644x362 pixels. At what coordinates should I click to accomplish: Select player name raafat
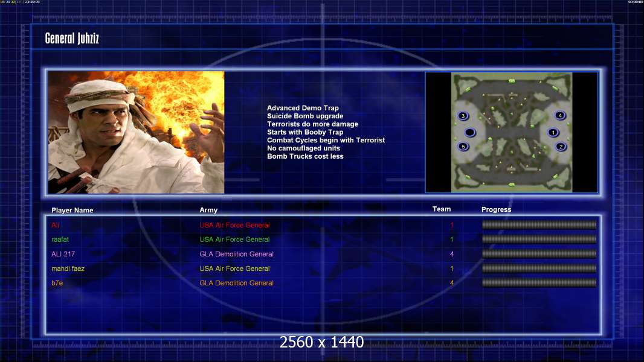[x=60, y=240]
